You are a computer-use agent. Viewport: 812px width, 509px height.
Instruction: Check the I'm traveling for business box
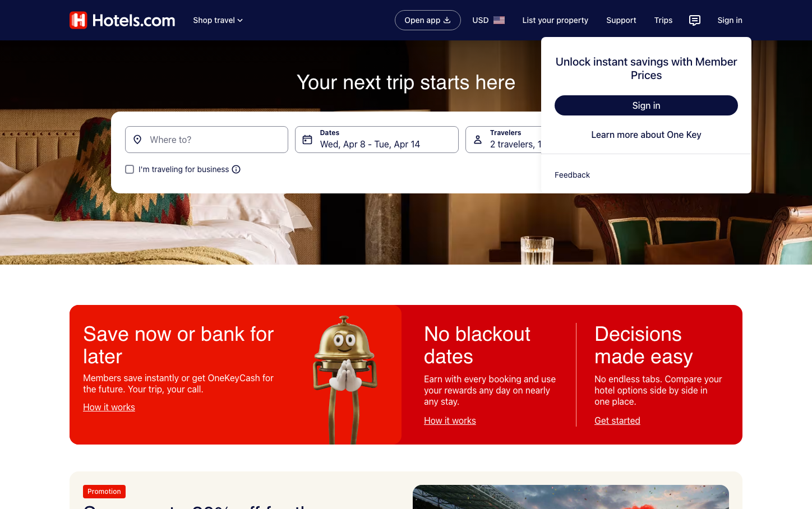[130, 169]
